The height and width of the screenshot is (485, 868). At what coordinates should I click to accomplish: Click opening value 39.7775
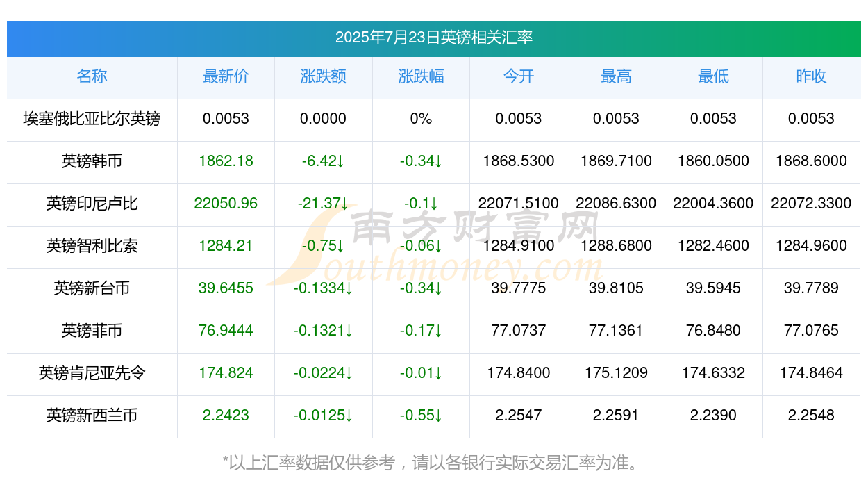(518, 288)
